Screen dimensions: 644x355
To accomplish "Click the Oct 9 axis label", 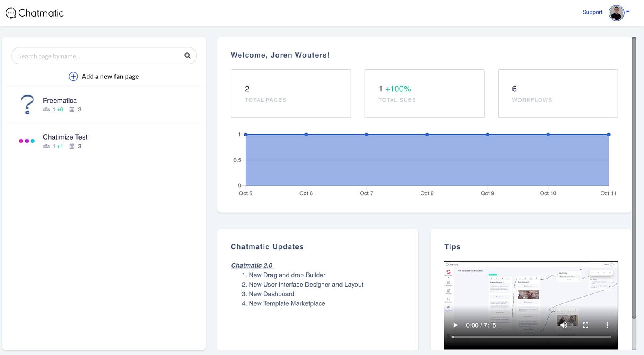I will click(x=487, y=193).
